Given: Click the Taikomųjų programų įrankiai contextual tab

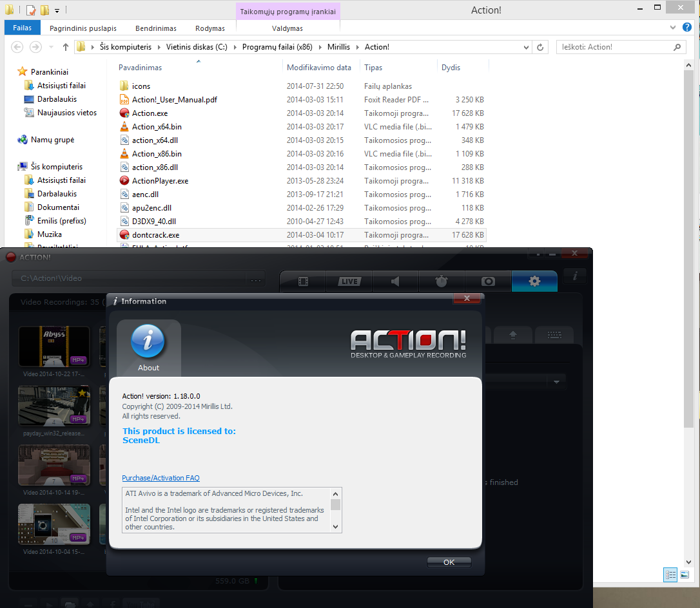Looking at the screenshot, I should click(288, 11).
